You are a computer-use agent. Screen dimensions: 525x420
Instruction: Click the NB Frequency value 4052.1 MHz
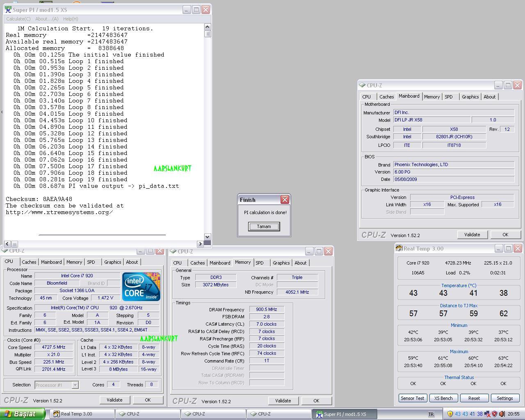[x=297, y=292]
